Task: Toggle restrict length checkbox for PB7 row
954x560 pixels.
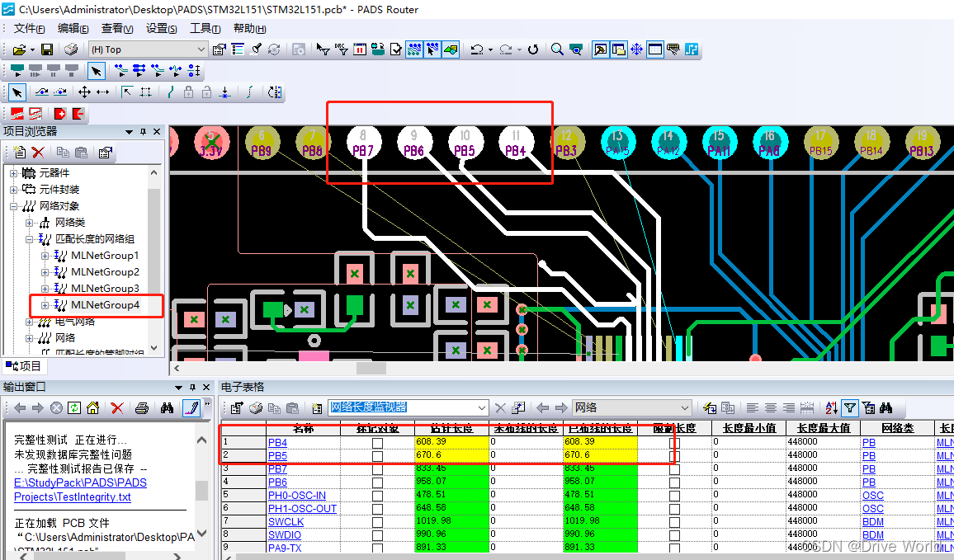Action: click(x=674, y=468)
